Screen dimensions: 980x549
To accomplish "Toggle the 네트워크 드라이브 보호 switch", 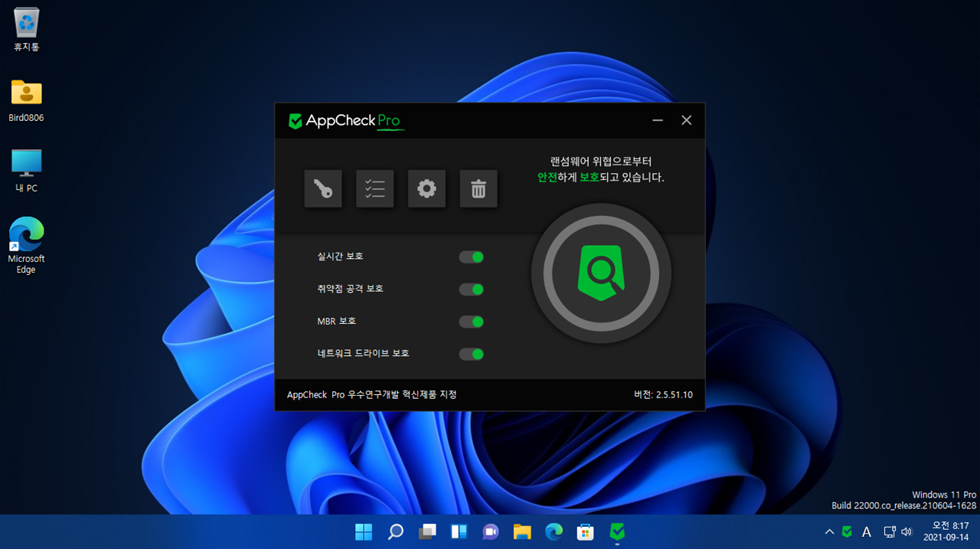I will pos(471,354).
